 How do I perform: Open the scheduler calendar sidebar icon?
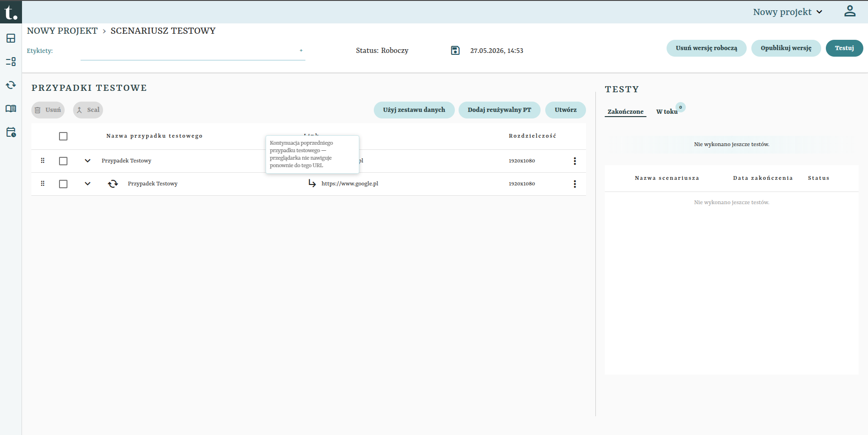(11, 132)
